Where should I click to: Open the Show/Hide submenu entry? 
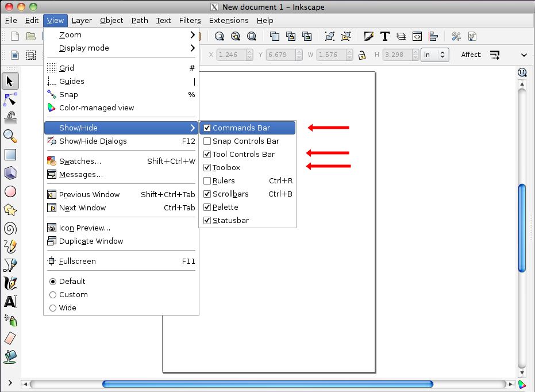click(x=121, y=128)
